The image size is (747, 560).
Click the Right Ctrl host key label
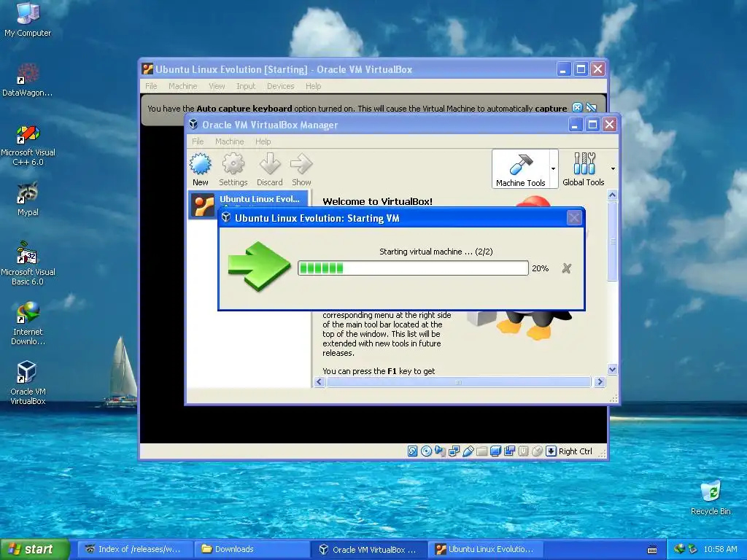point(576,451)
